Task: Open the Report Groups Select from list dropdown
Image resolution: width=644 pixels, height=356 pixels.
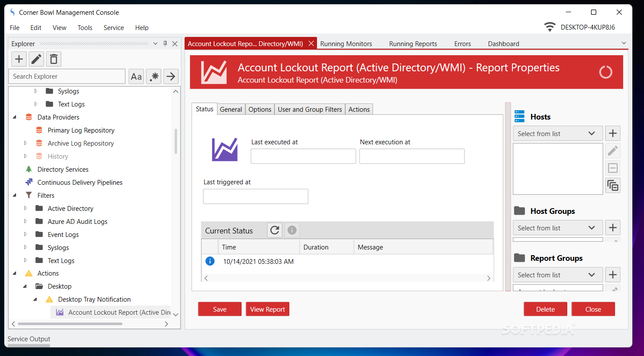Action: click(x=558, y=275)
